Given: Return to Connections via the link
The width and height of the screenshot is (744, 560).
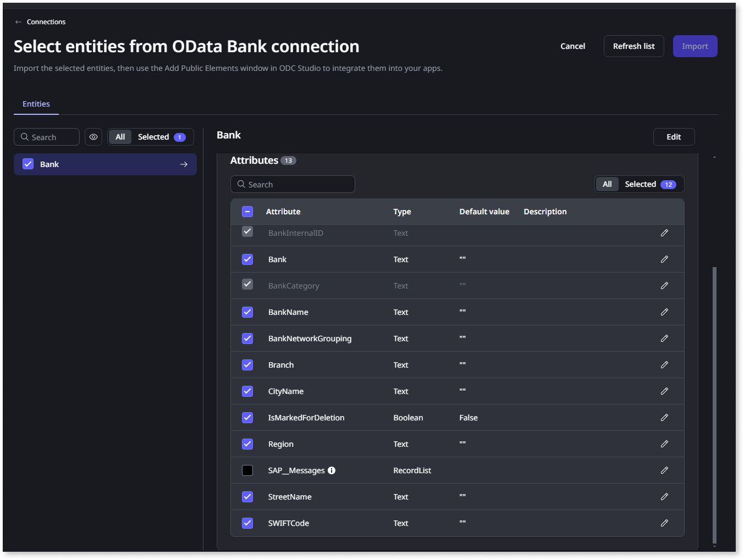Looking at the screenshot, I should (46, 21).
